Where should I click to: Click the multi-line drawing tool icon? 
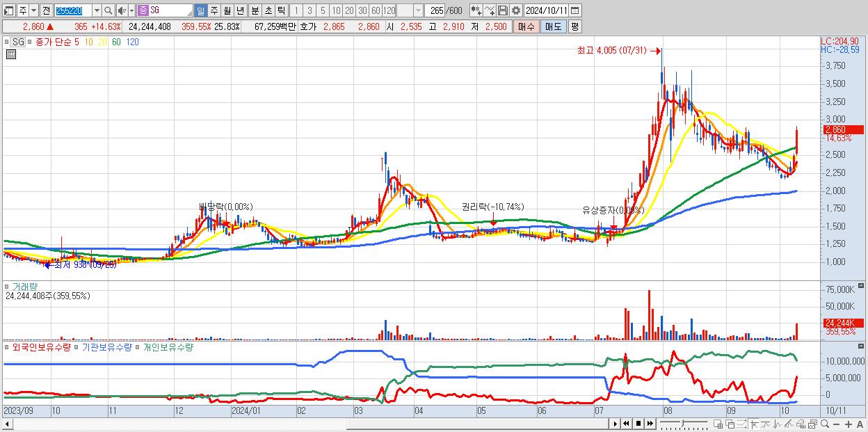tap(789, 424)
